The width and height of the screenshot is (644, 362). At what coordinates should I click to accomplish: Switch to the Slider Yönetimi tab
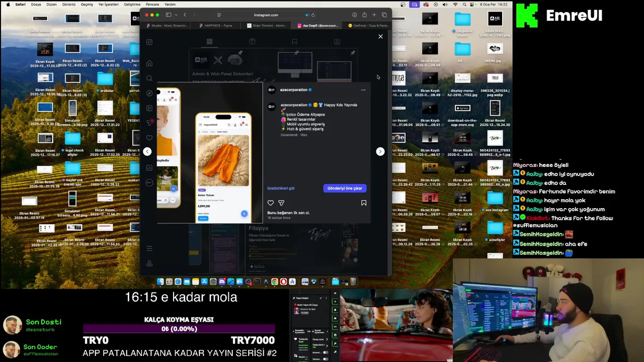[x=266, y=26]
